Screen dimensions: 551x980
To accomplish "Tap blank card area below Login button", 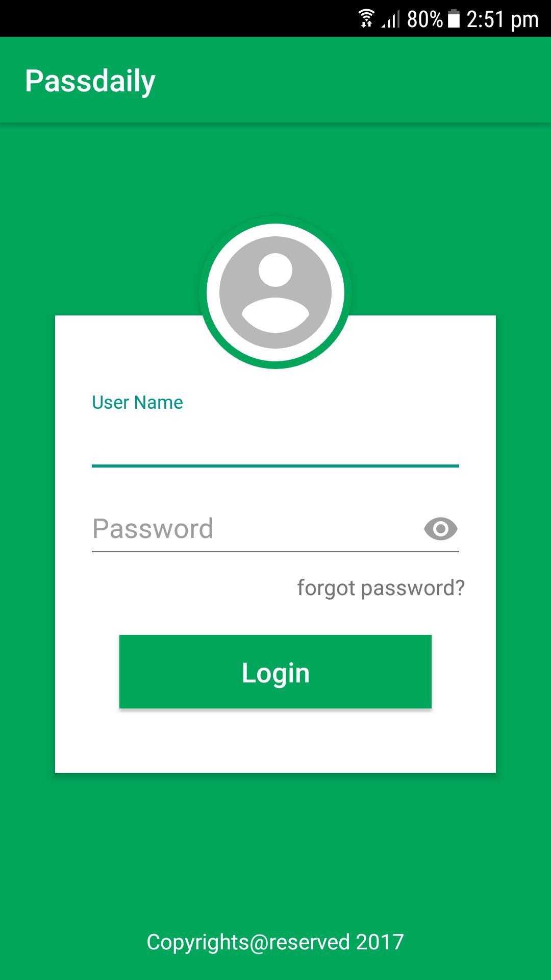I will pos(275,741).
